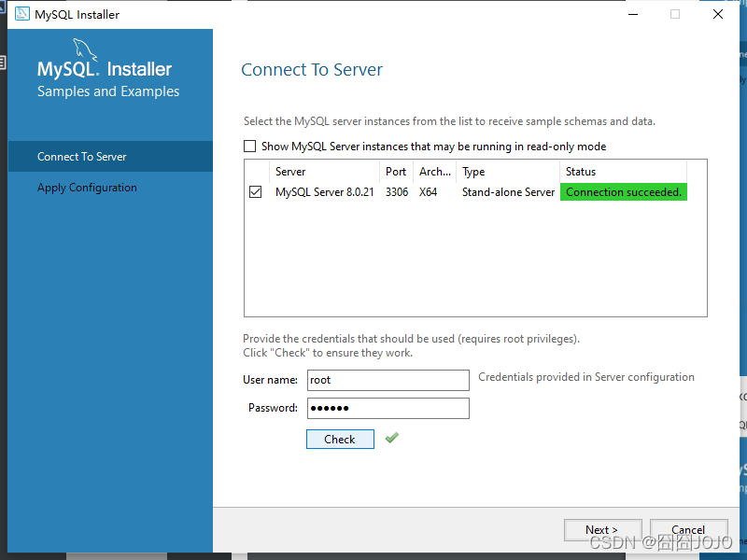Screen dimensions: 747x560
Task: Proceed with the Next > button
Action: [602, 530]
